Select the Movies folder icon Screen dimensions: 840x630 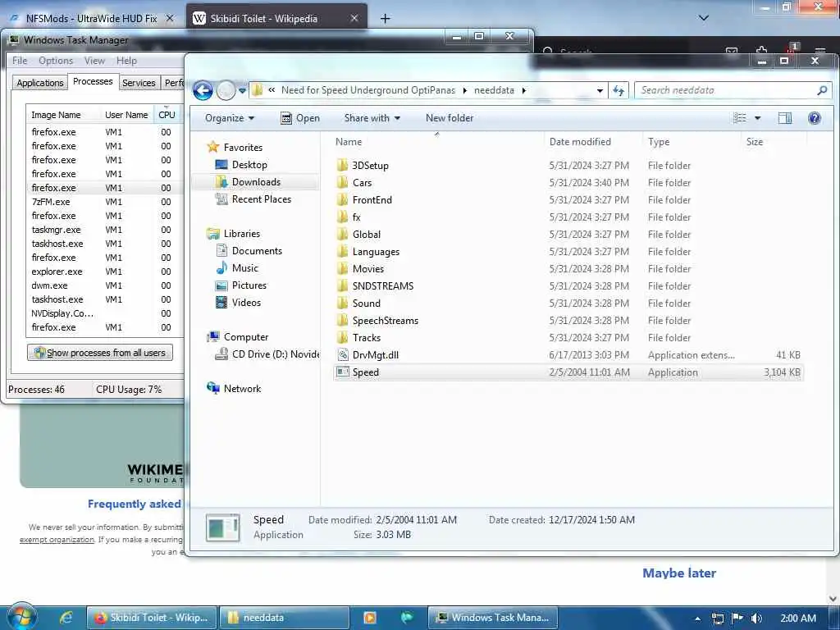click(343, 268)
